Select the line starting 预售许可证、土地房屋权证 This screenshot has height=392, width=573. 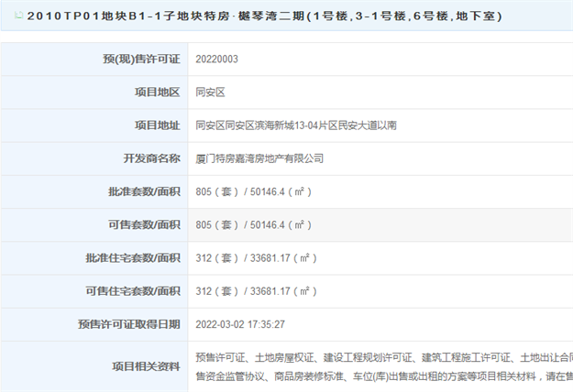pyautogui.click(x=384, y=358)
